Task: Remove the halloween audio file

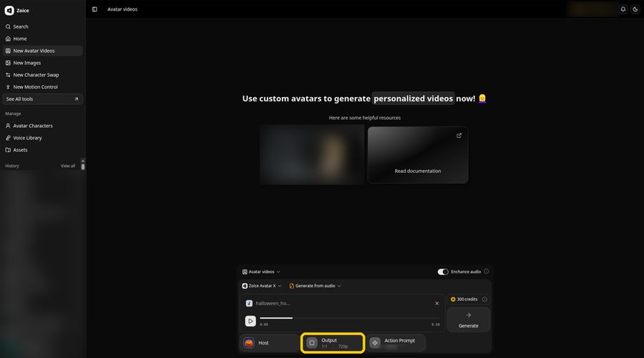Action: click(x=436, y=304)
